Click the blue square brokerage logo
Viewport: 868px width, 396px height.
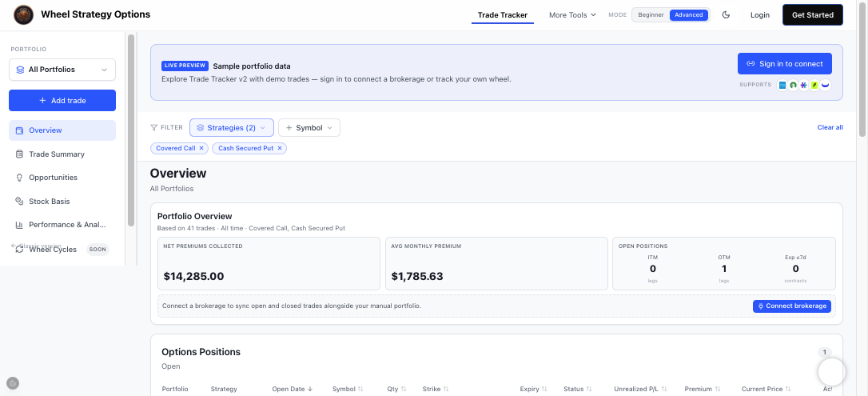(782, 86)
